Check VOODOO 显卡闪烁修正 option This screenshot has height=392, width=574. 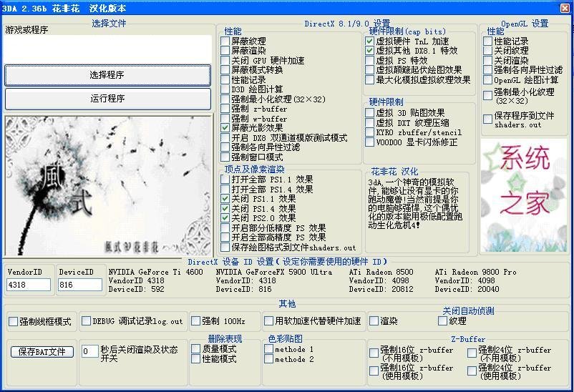click(370, 142)
